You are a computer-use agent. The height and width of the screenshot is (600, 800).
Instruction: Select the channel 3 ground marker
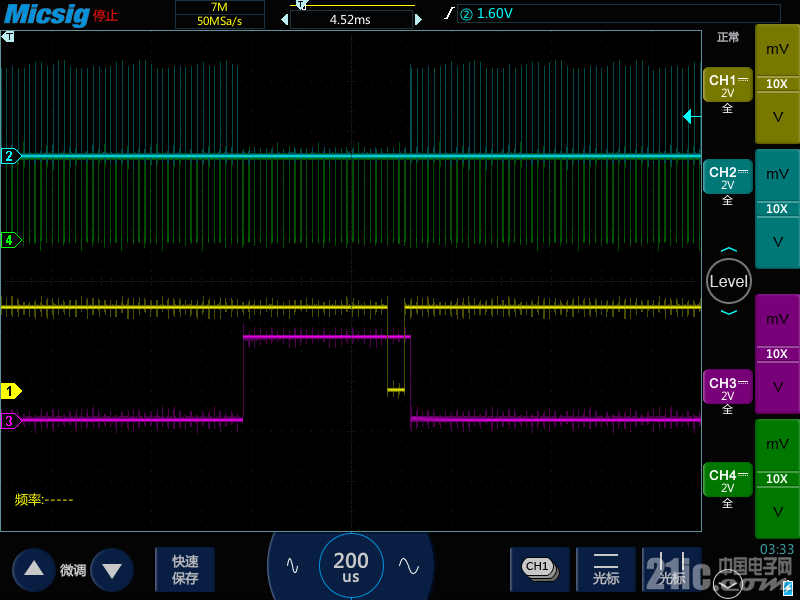[x=11, y=421]
